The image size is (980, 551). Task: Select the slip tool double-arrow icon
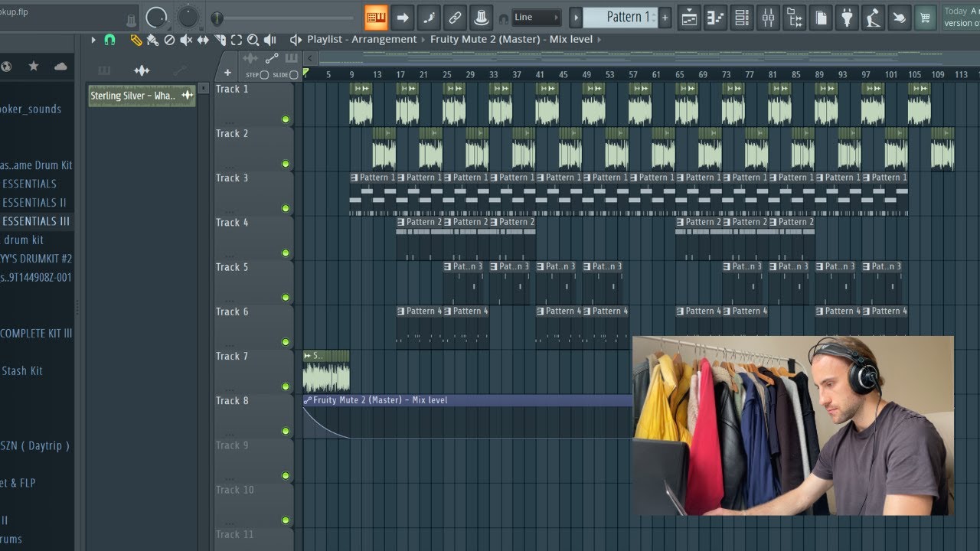tap(203, 40)
